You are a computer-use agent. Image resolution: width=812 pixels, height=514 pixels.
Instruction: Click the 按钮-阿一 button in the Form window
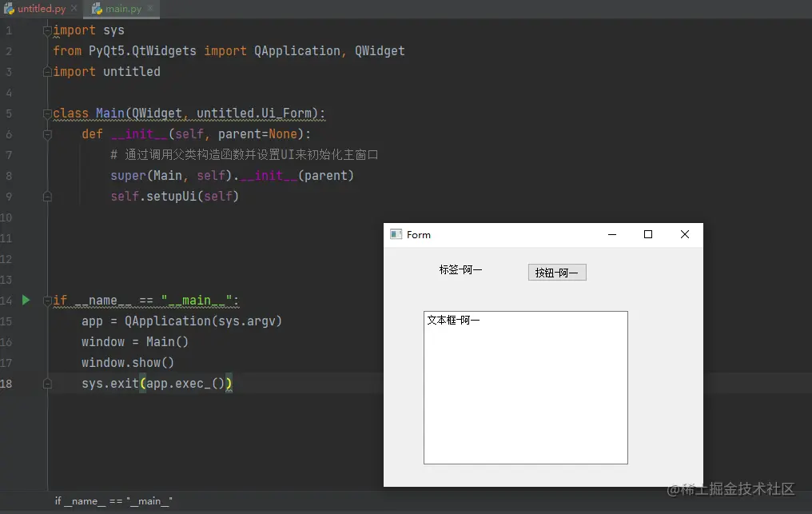(557, 273)
